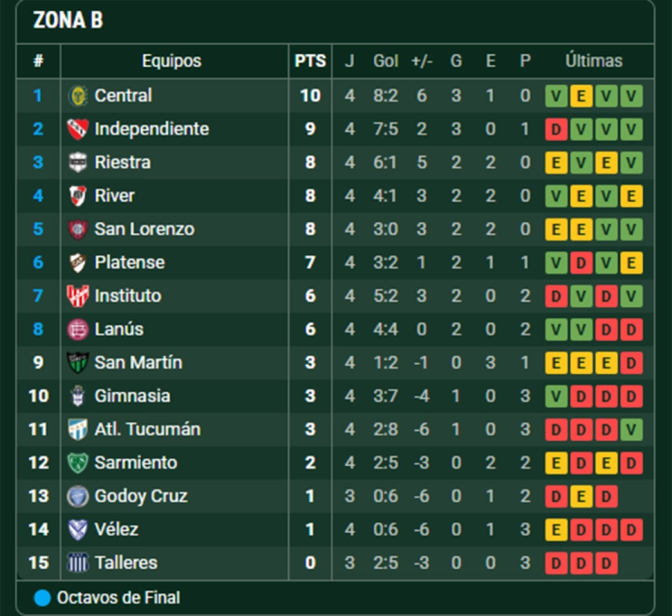Click the Sarmiento green crest icon
The height and width of the screenshot is (616, 672).
tap(78, 463)
